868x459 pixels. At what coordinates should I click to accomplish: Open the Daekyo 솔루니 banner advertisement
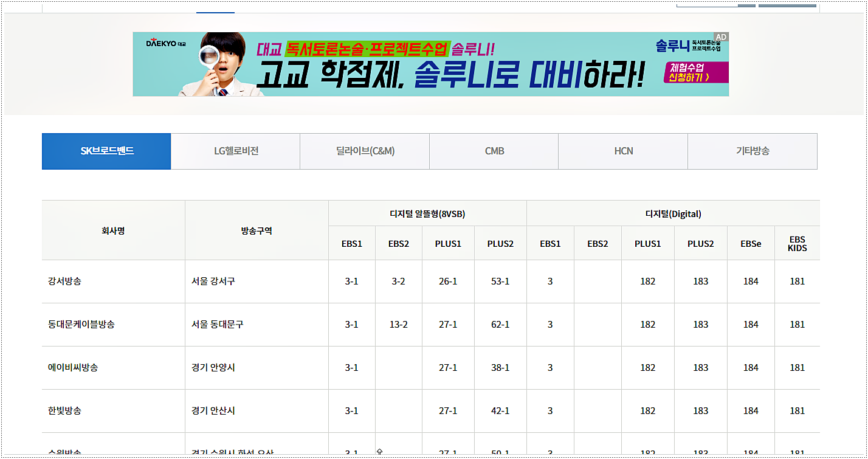pyautogui.click(x=430, y=64)
